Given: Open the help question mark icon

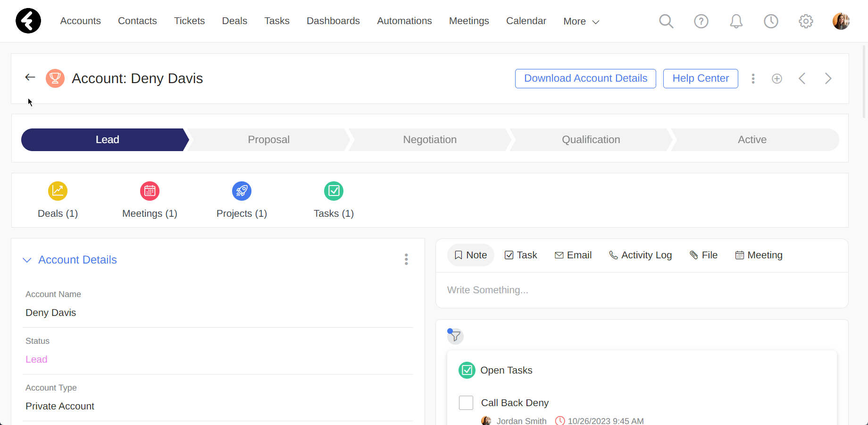Looking at the screenshot, I should [x=701, y=21].
